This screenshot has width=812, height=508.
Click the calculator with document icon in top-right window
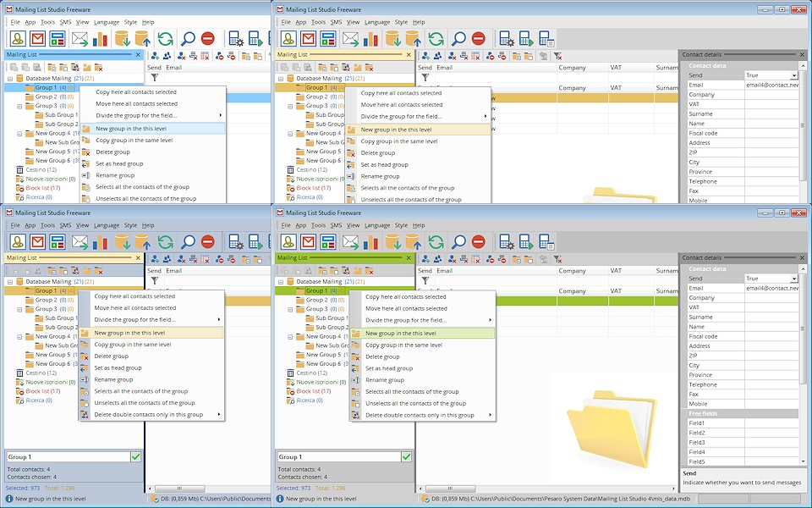(546, 39)
